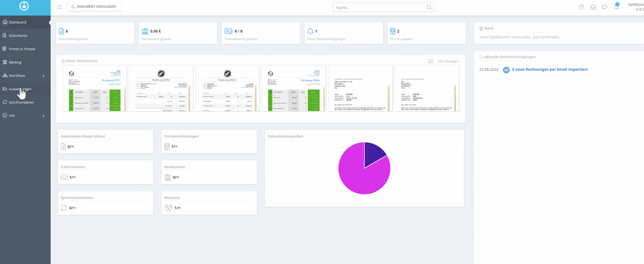Open the help question mark icon
644x264 pixels.
point(581,7)
